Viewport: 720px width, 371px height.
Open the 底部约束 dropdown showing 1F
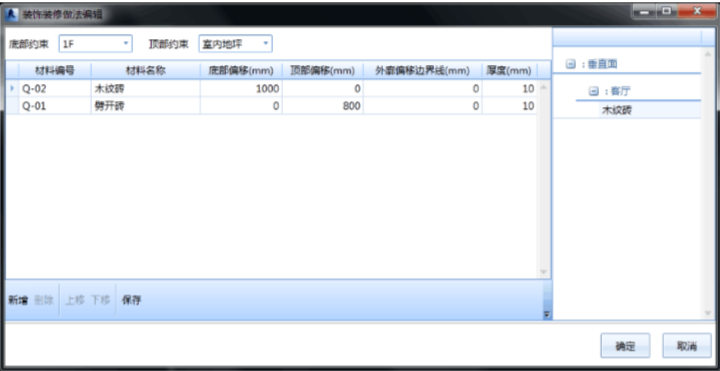pyautogui.click(x=96, y=44)
